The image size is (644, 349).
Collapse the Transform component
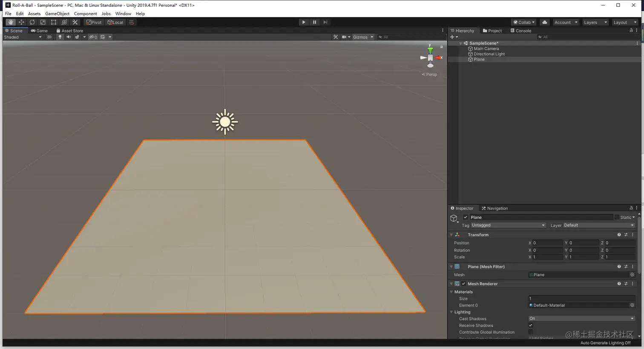coord(451,235)
